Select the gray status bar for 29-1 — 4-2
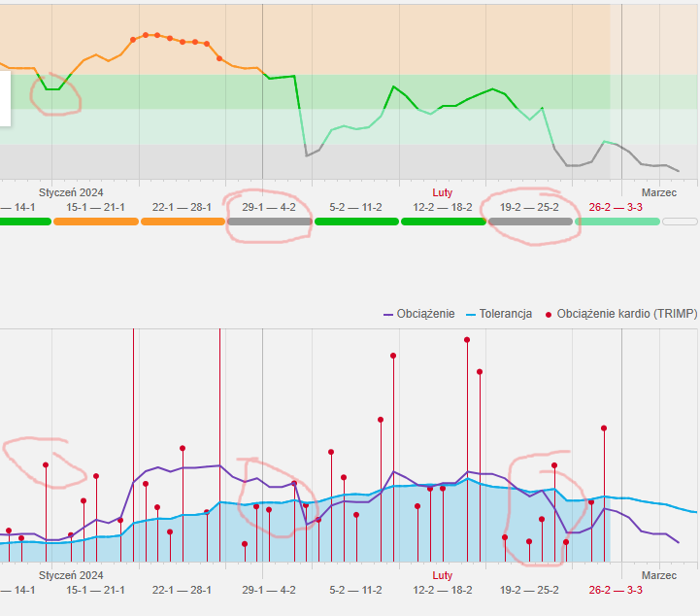Image resolution: width=700 pixels, height=616 pixels. pyautogui.click(x=270, y=222)
